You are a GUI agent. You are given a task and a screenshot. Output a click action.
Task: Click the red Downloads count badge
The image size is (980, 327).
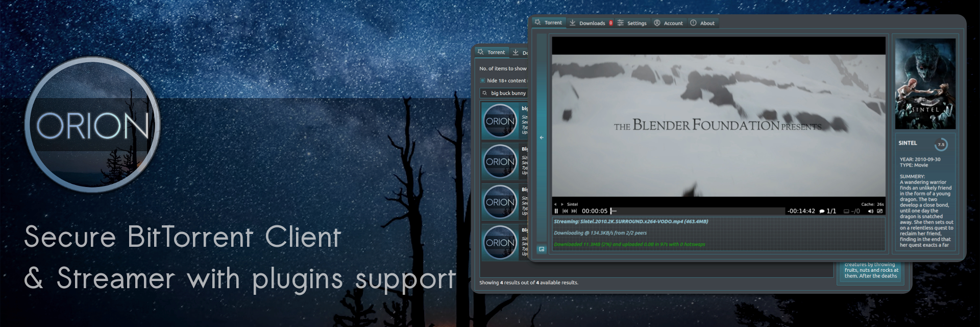point(610,23)
